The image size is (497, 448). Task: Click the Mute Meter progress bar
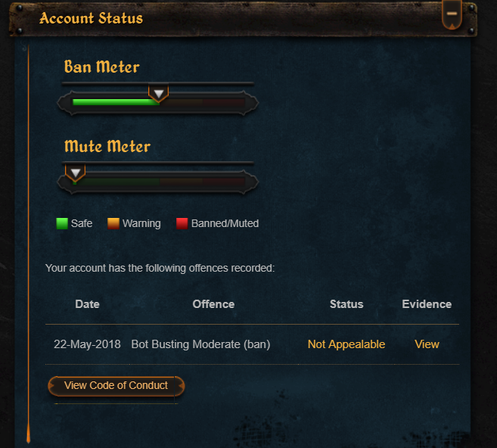point(159,182)
